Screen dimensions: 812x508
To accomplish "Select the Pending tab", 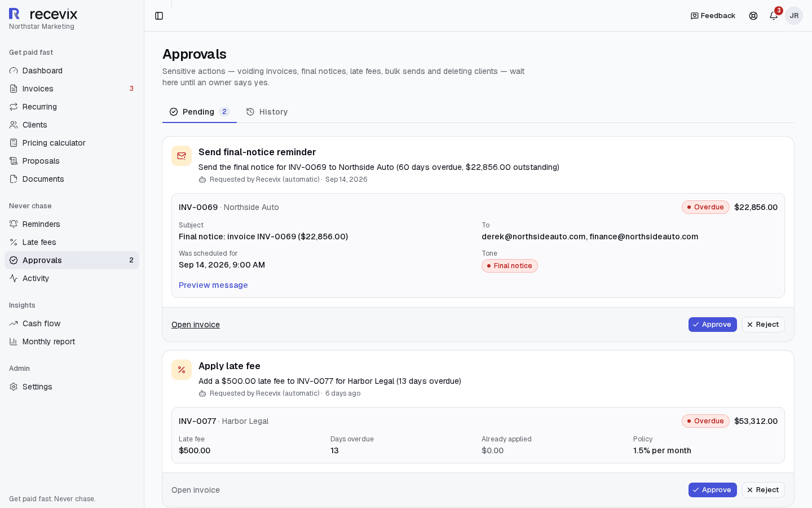I will click(200, 112).
